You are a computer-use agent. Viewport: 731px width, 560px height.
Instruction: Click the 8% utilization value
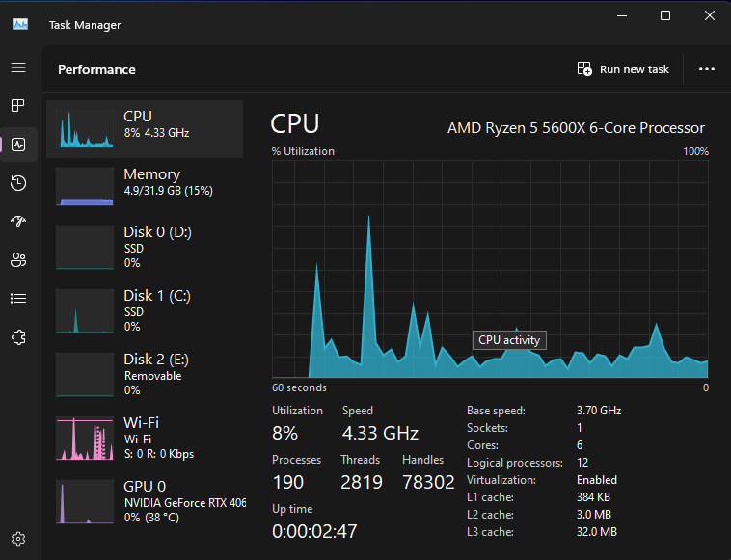[x=284, y=434]
